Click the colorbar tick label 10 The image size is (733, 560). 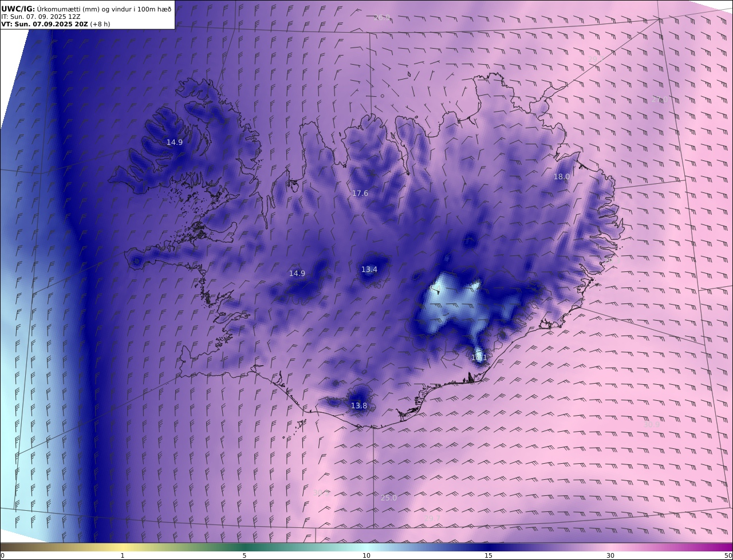(x=366, y=555)
